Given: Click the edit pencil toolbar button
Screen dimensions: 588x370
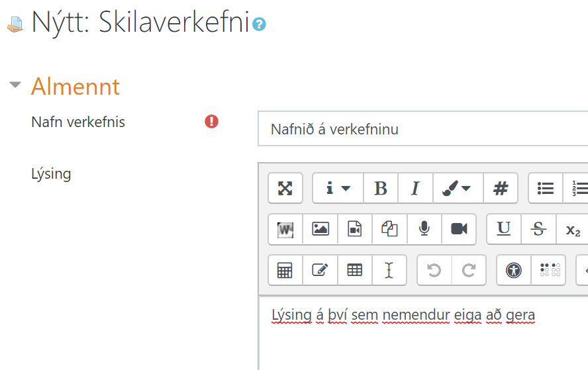Looking at the screenshot, I should coord(320,270).
